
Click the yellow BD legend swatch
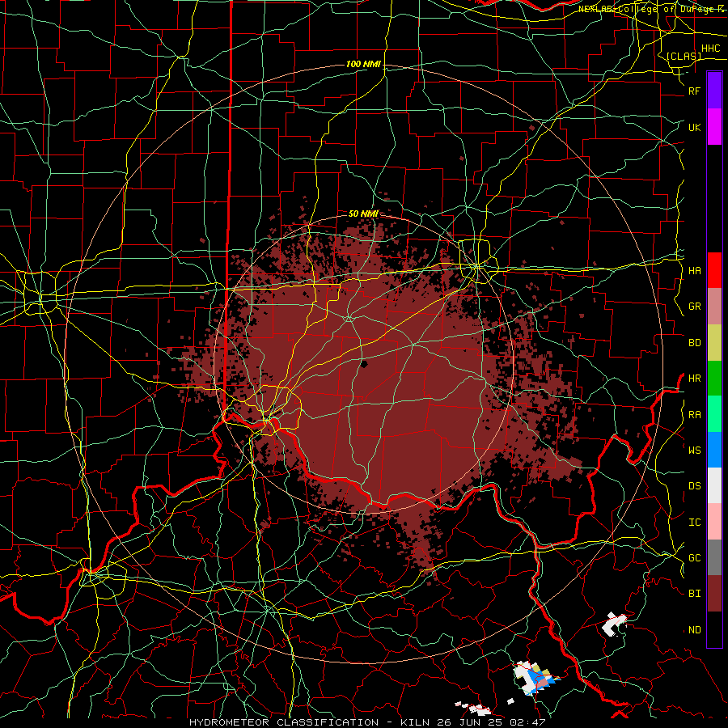click(x=714, y=343)
